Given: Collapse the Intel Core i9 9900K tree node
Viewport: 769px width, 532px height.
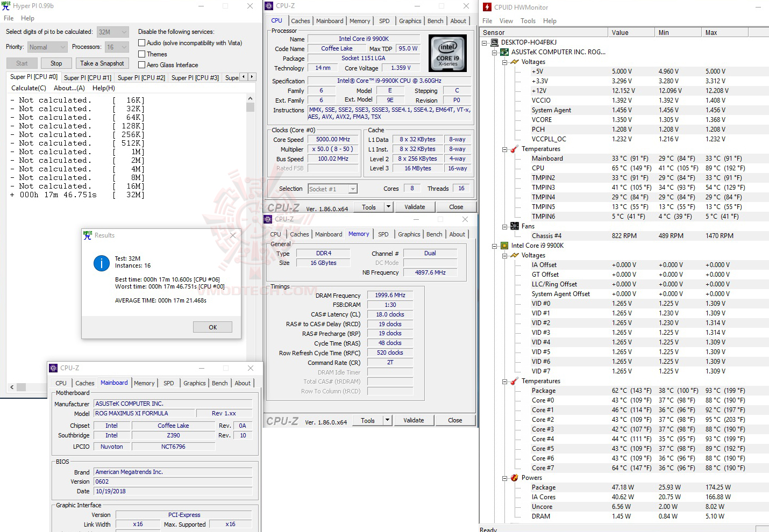Looking at the screenshot, I should (x=496, y=246).
